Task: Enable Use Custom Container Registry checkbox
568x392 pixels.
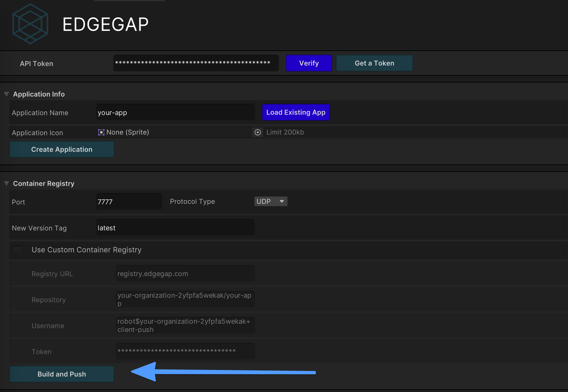Action: (x=18, y=250)
